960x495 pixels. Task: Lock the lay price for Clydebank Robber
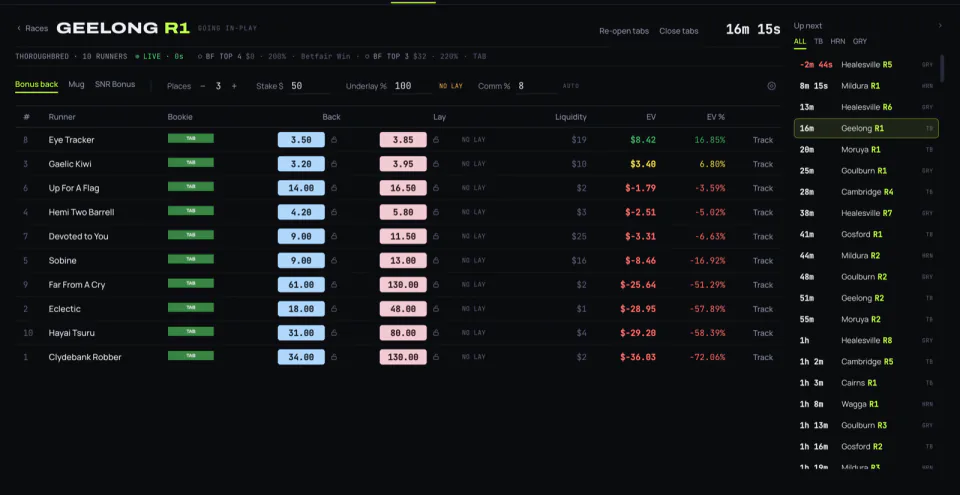(x=435, y=357)
